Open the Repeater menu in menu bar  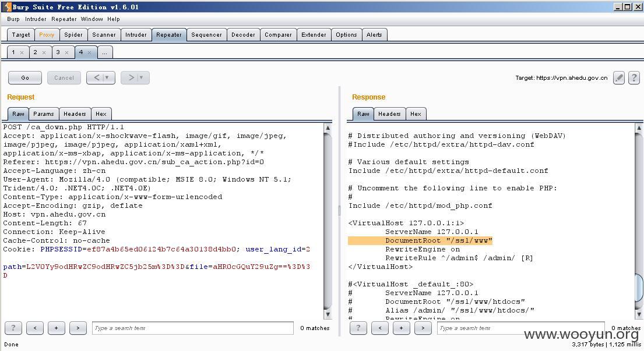pos(64,19)
